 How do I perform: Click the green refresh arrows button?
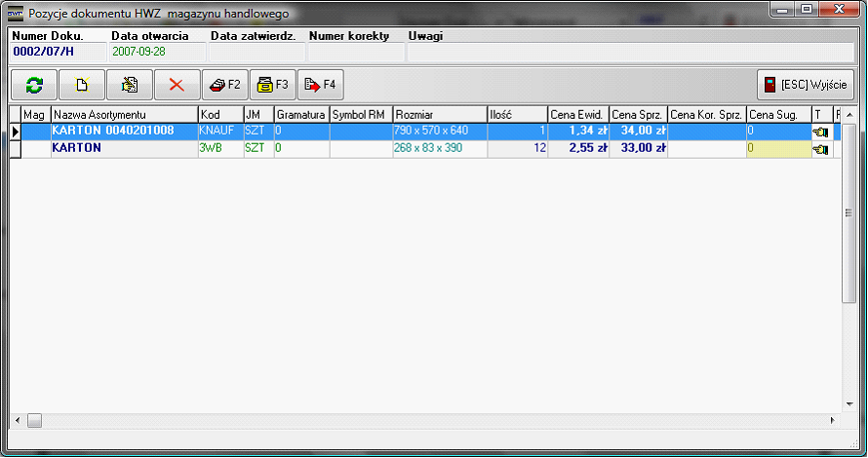(x=34, y=85)
